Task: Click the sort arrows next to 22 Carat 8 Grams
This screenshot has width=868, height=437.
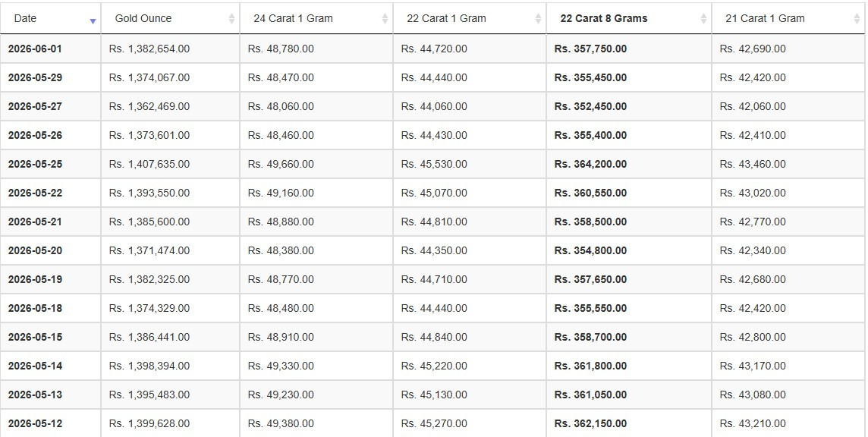Action: coord(703,18)
